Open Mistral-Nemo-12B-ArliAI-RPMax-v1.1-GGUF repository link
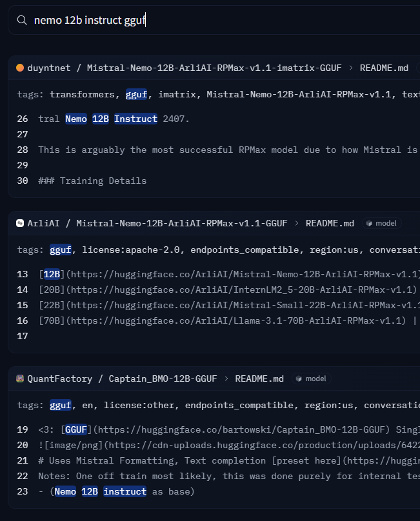The width and height of the screenshot is (420, 521). (181, 223)
